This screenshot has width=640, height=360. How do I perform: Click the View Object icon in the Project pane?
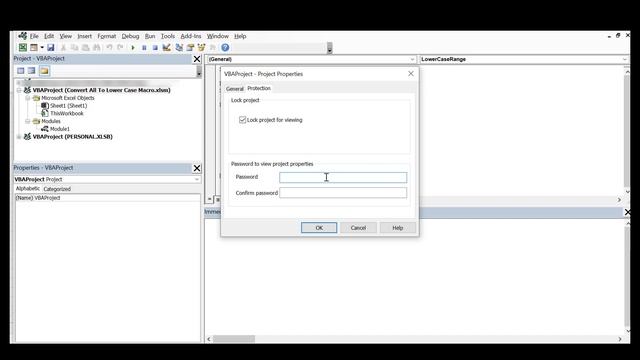point(31,71)
